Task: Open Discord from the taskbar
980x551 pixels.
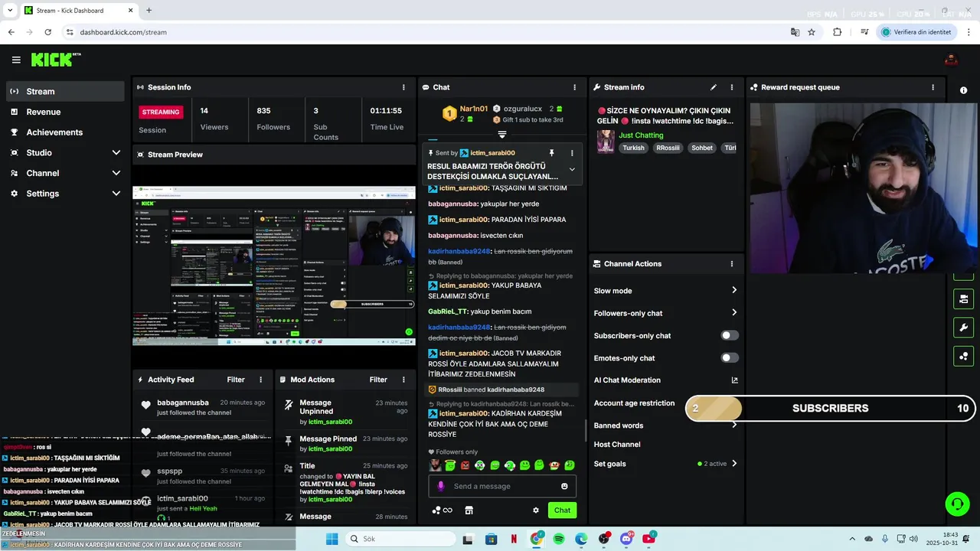Action: pyautogui.click(x=626, y=539)
